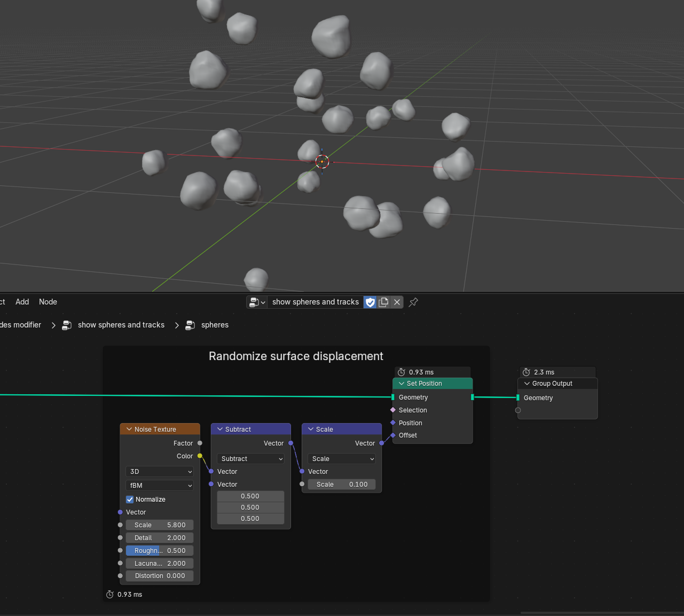684x616 pixels.
Task: Click the Scale 0.100 value field
Action: pos(342,485)
